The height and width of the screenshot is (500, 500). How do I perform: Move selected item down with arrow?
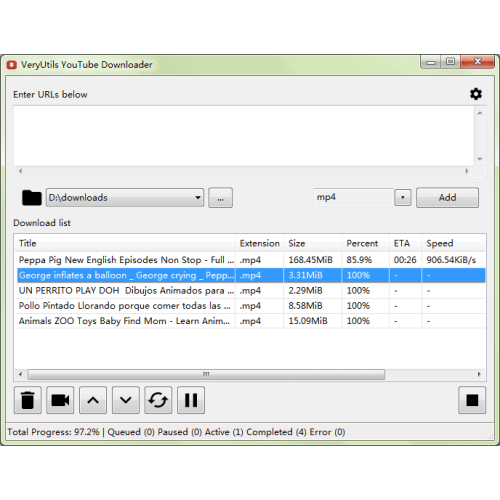(x=126, y=400)
